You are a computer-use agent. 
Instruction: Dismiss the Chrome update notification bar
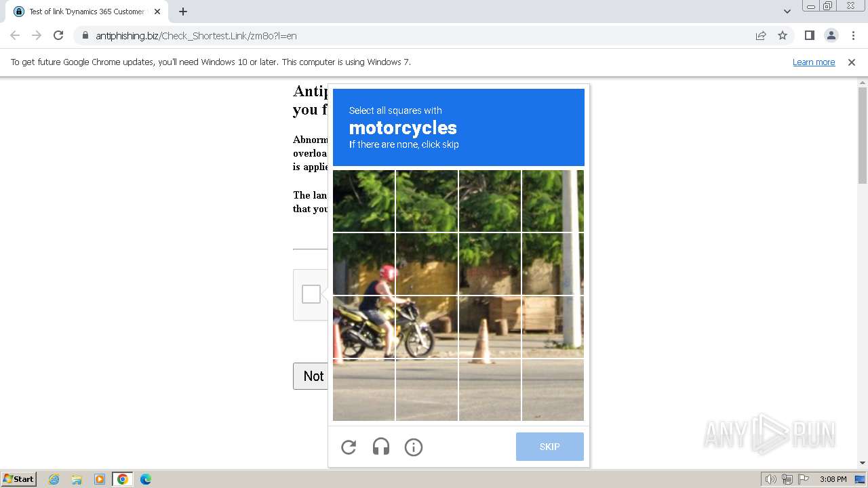pos(852,62)
